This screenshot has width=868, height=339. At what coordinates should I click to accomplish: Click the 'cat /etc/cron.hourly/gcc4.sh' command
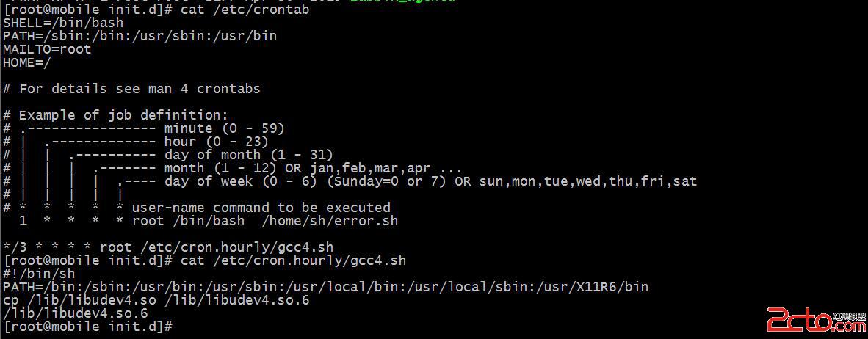(x=294, y=261)
